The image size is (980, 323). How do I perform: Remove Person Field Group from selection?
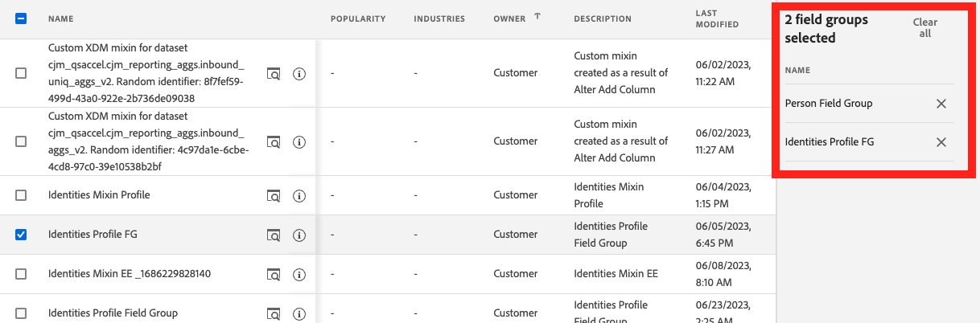coord(941,104)
